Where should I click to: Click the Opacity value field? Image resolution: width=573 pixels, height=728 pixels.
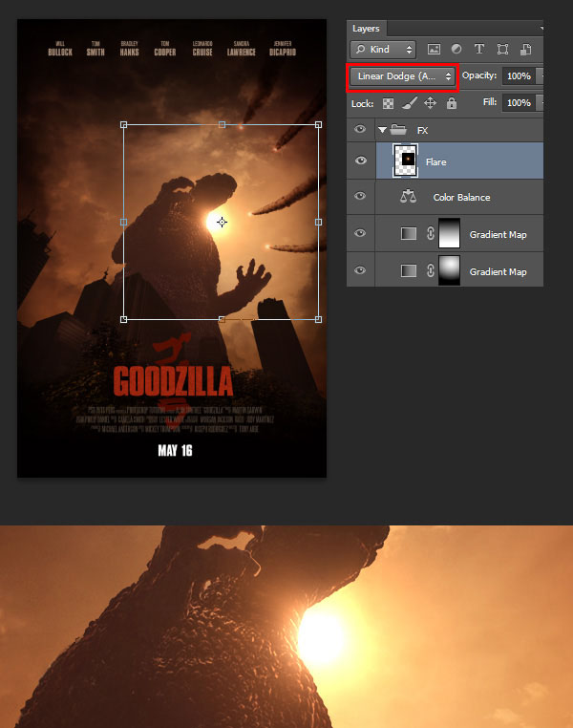[x=519, y=76]
